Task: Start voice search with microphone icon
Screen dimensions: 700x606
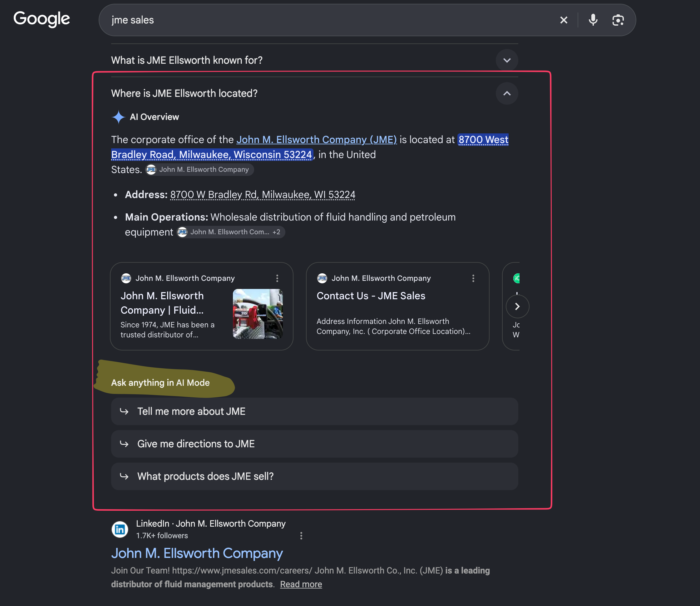Action: (593, 20)
